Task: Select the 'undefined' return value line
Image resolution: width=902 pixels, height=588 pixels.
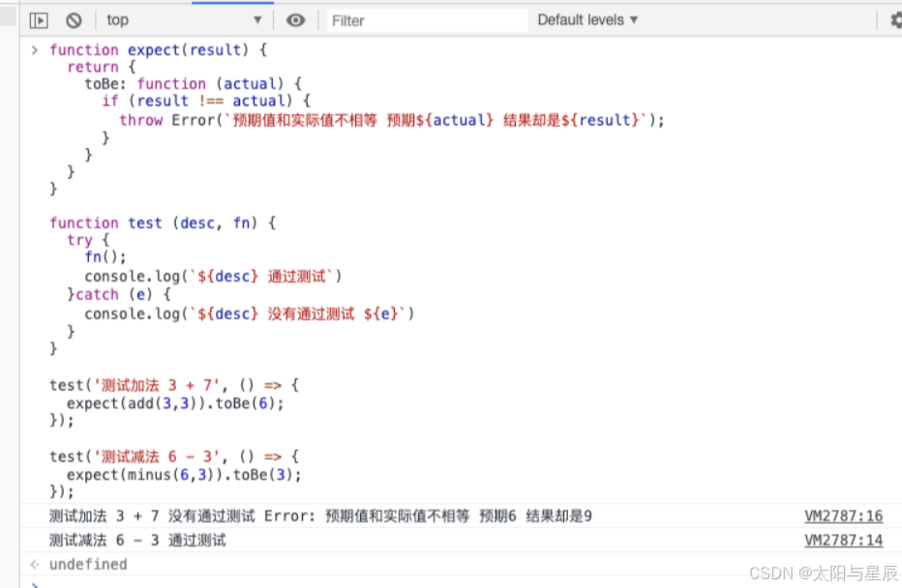Action: [x=88, y=565]
